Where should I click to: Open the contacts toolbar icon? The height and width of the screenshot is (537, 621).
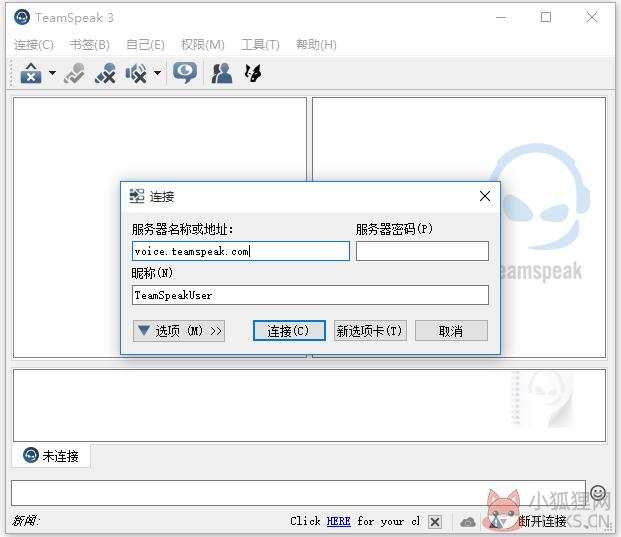(222, 73)
